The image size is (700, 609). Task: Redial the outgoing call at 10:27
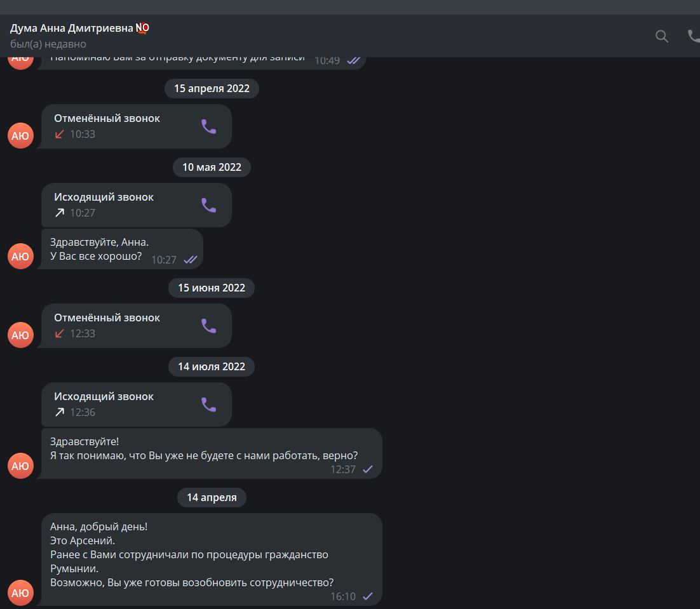(x=208, y=205)
